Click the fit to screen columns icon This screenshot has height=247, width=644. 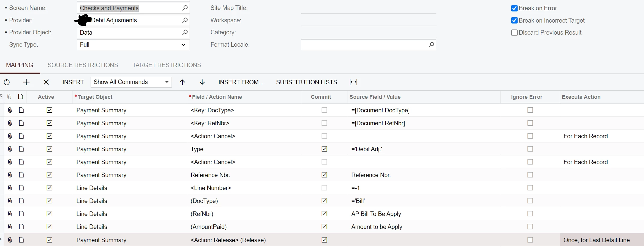(353, 82)
